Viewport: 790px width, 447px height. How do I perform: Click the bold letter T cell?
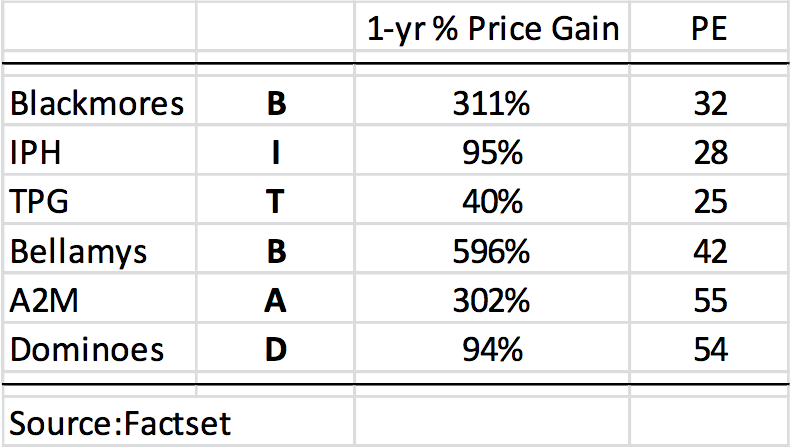click(275, 201)
